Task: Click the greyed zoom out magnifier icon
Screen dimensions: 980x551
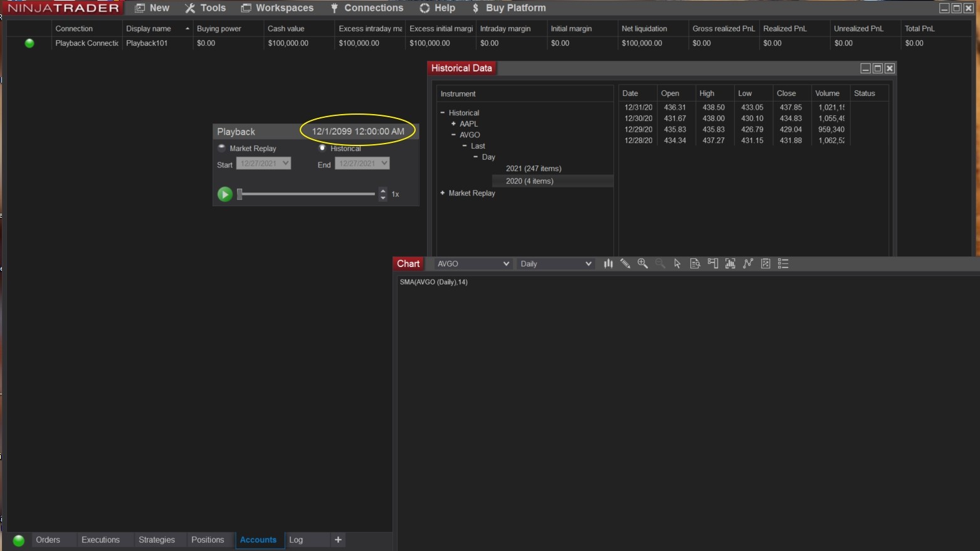Action: pyautogui.click(x=660, y=264)
